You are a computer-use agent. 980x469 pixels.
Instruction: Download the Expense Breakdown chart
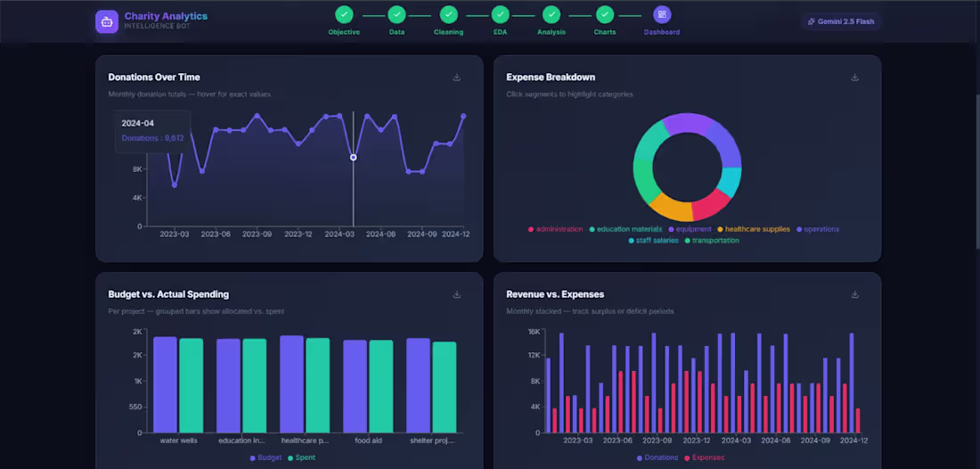855,78
